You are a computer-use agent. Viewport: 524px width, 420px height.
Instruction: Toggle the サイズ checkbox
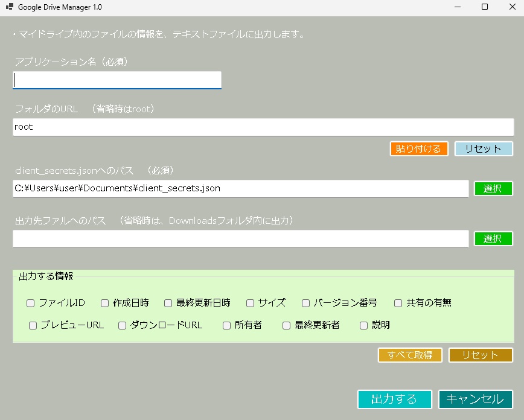250,304
